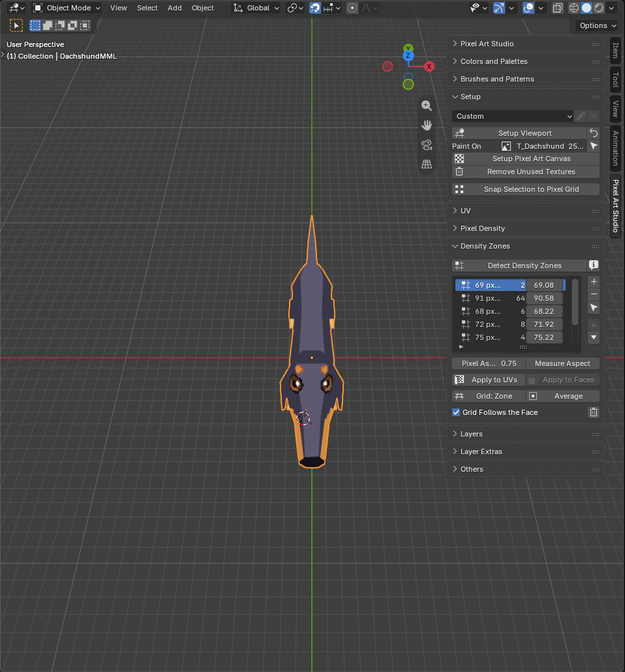
Task: Toggle proportional editing
Action: [352, 8]
